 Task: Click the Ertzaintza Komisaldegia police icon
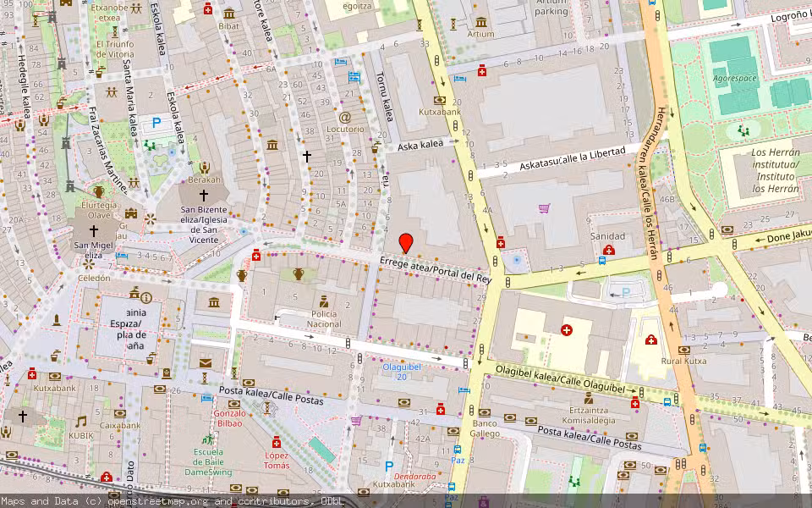tap(589, 398)
